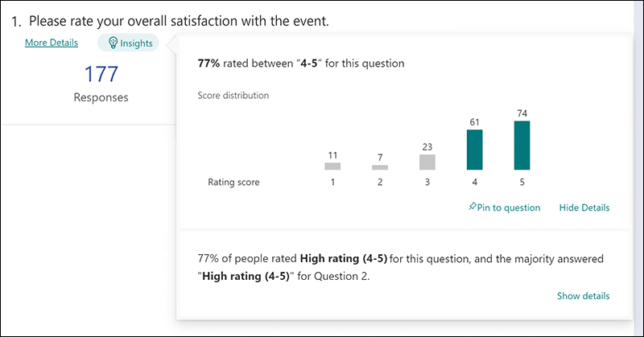Click the pin icon beside Pin to question

(473, 208)
